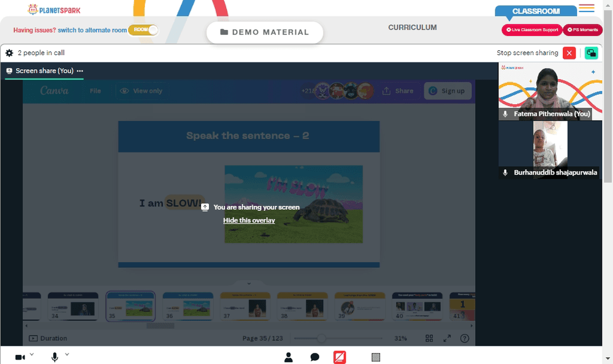Click the teal screen layout icon
Image resolution: width=613 pixels, height=364 pixels.
[591, 53]
